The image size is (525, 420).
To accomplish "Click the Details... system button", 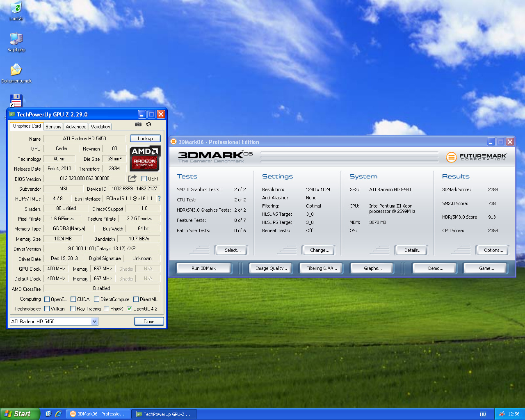I will coord(411,250).
